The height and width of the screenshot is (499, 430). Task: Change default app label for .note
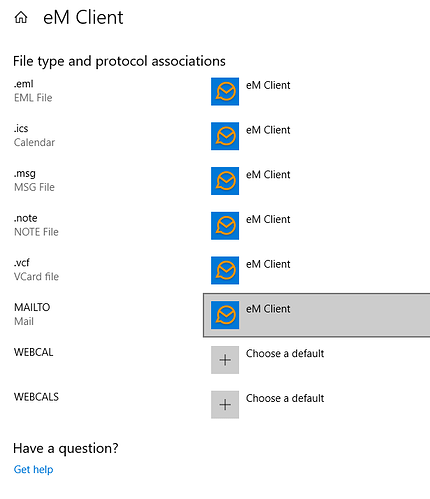click(x=268, y=219)
